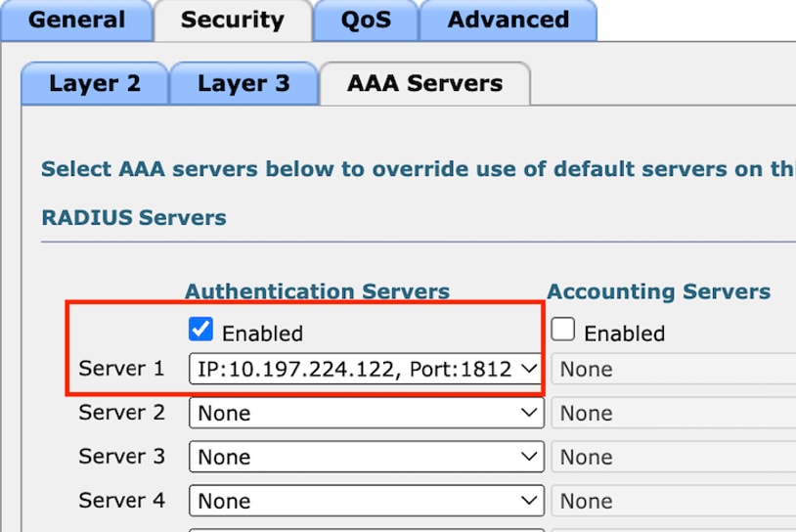Image resolution: width=796 pixels, height=532 pixels.
Task: Click the 'Select AAA servers below' instruction text
Action: click(419, 169)
